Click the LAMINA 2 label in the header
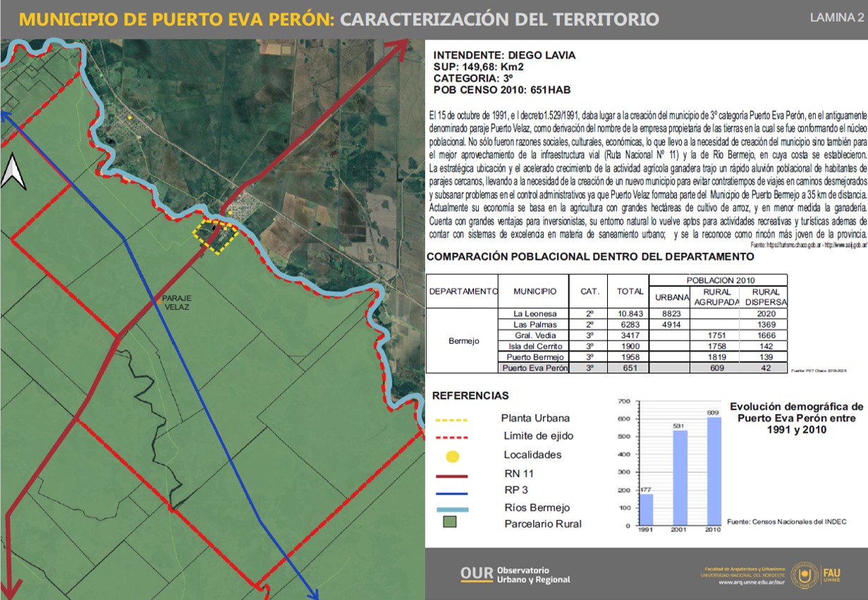The width and height of the screenshot is (868, 600). coord(836,18)
